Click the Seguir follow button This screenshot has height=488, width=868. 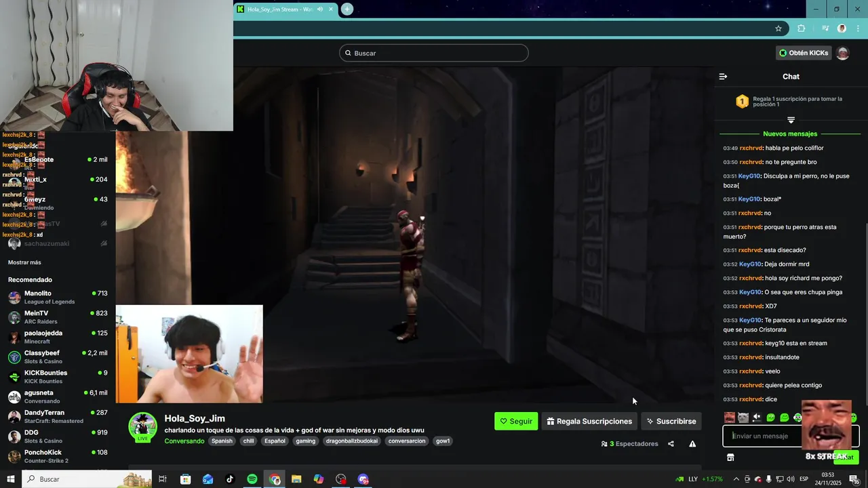516,421
